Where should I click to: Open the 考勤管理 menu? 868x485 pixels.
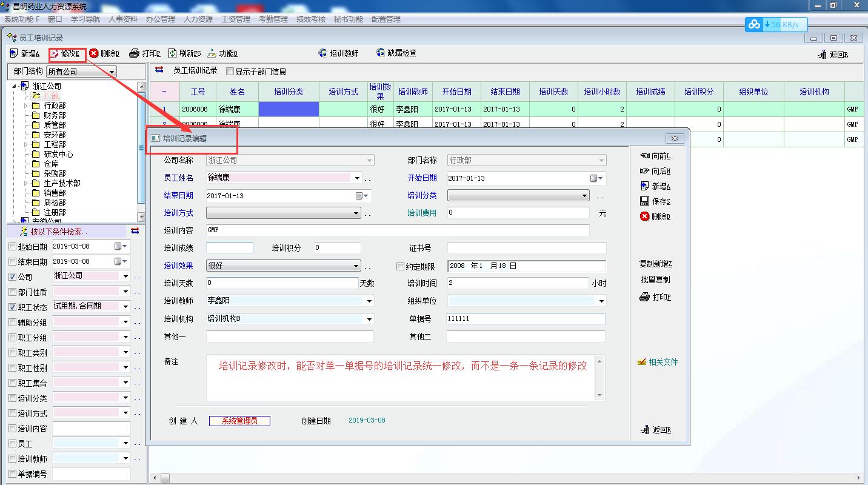tap(273, 19)
